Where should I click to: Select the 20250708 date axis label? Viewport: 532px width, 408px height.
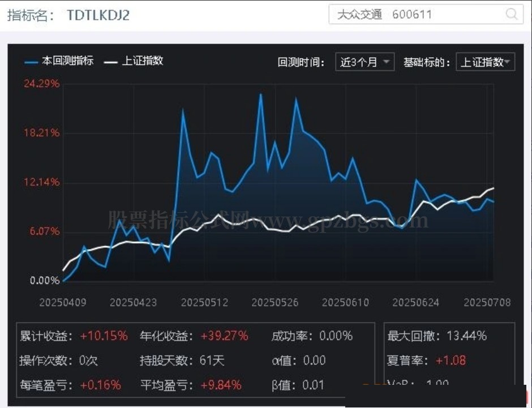click(487, 303)
